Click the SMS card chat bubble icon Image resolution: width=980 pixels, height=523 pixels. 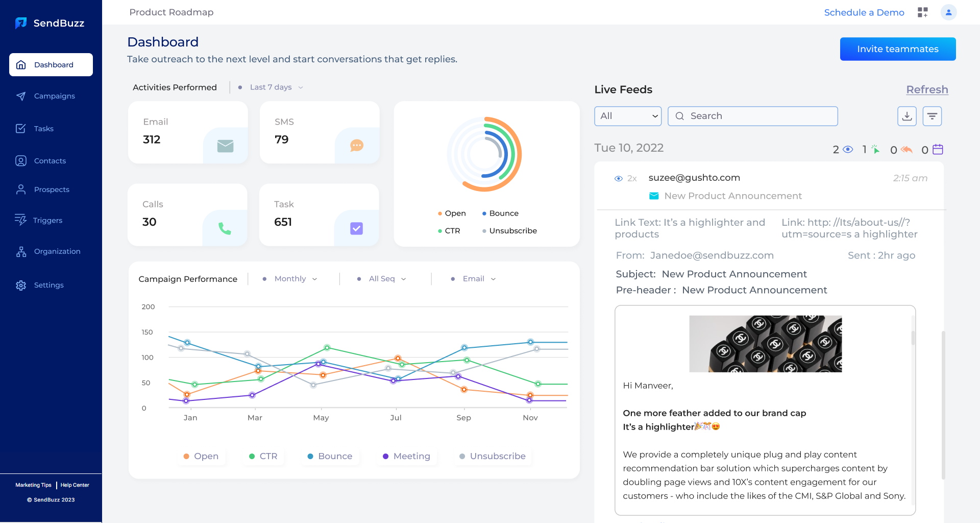click(x=357, y=146)
